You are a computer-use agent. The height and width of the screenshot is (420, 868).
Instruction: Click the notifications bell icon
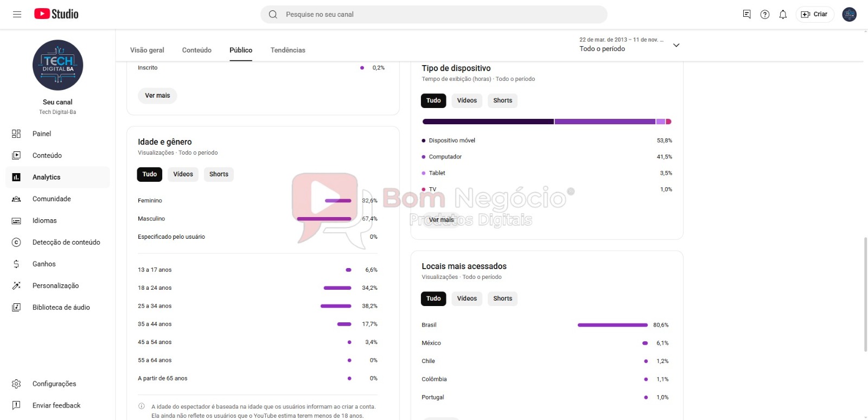point(783,15)
